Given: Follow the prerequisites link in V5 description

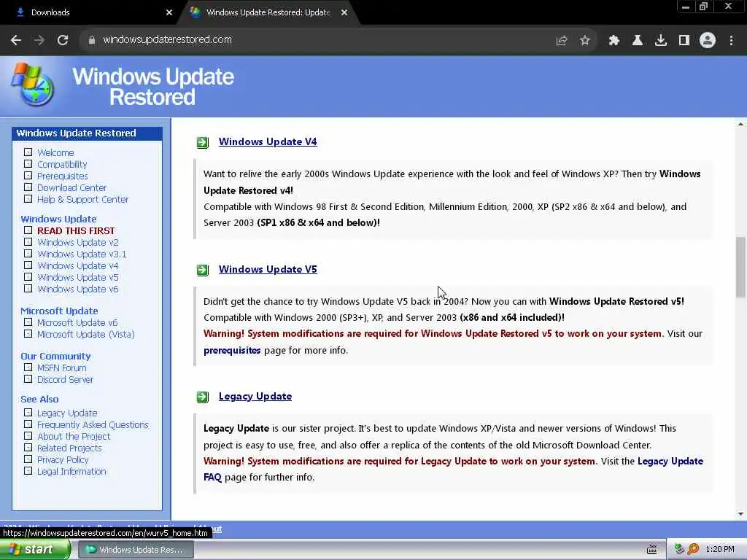Looking at the screenshot, I should pyautogui.click(x=232, y=351).
